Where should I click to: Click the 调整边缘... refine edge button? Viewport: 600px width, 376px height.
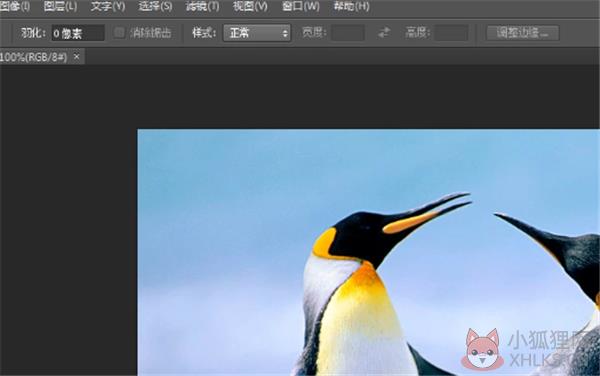click(522, 33)
